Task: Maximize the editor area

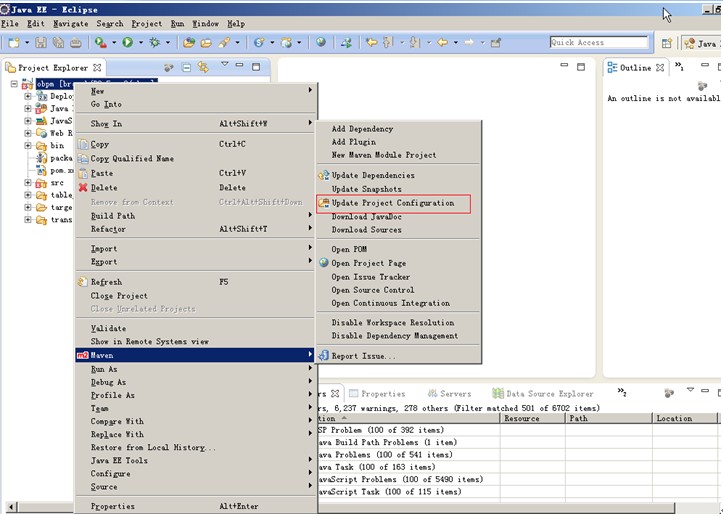Action: coord(581,67)
